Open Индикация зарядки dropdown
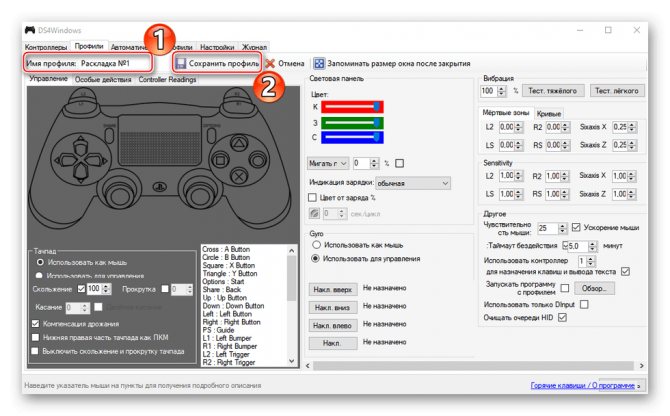Image resolution: width=670 pixels, height=416 pixels. click(413, 183)
